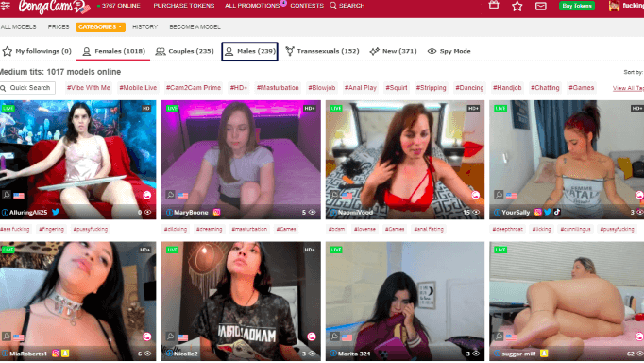Toggle Spy Mode eye option
644x363 pixels.
point(449,51)
